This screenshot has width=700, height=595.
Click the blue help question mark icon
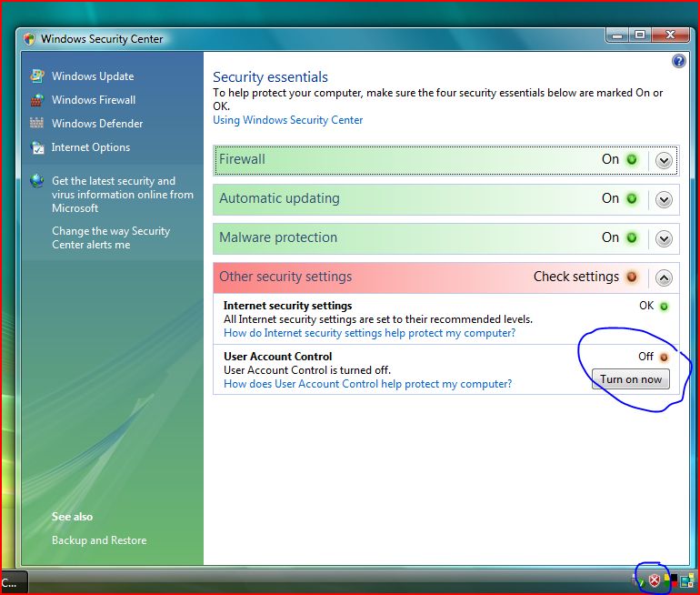point(678,61)
